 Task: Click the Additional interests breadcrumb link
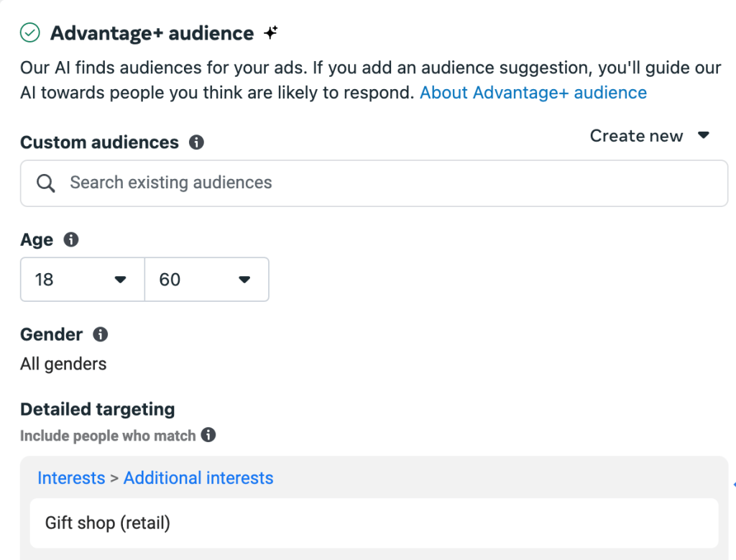198,478
